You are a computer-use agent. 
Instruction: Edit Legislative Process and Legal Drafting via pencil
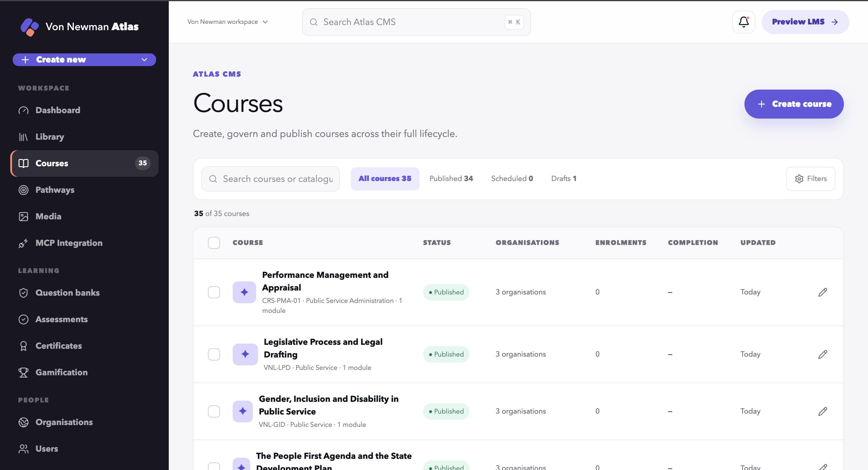[822, 354]
